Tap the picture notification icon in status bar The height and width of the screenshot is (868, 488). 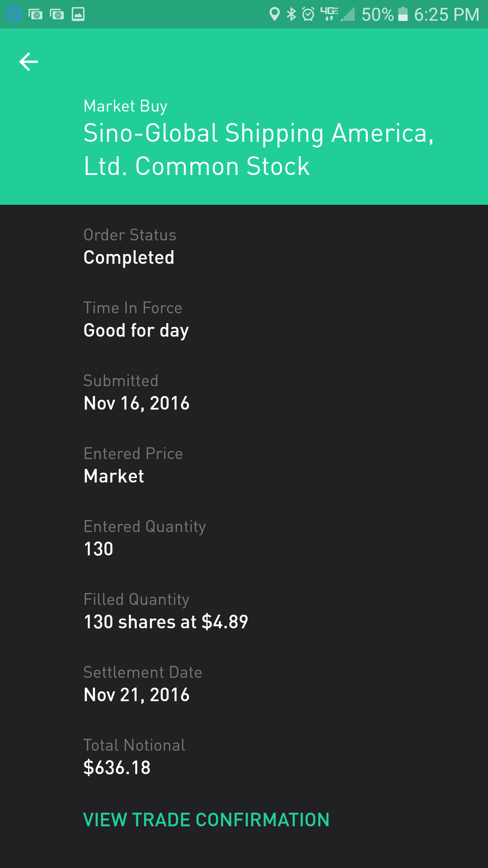coord(78,14)
